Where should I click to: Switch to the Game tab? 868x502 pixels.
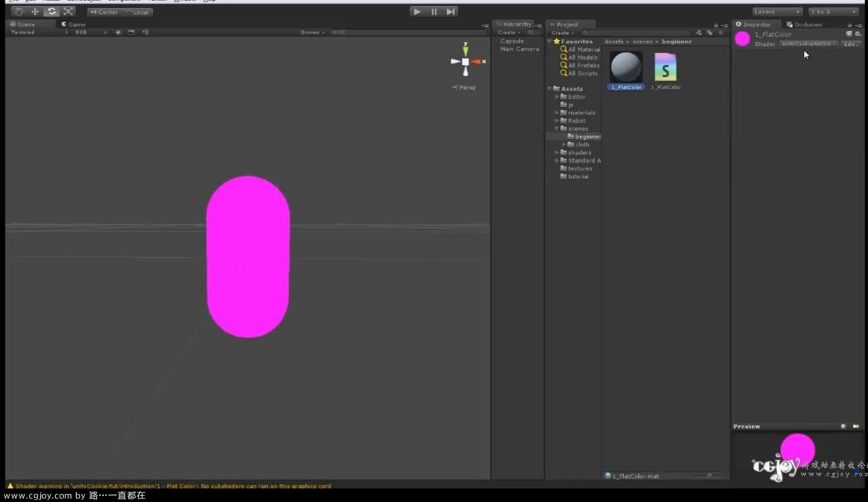pos(73,24)
